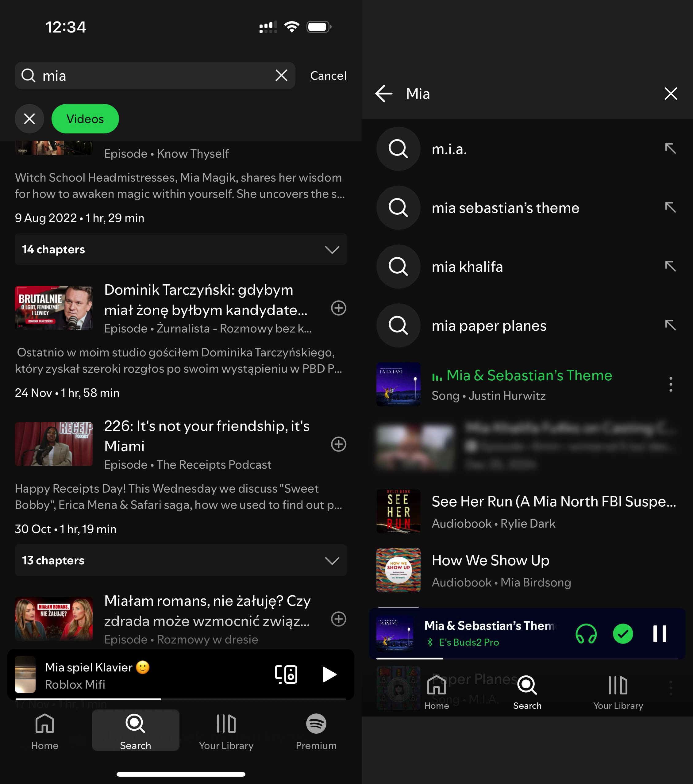Open See Her Run audiobook cover
The image size is (693, 784).
pyautogui.click(x=398, y=511)
